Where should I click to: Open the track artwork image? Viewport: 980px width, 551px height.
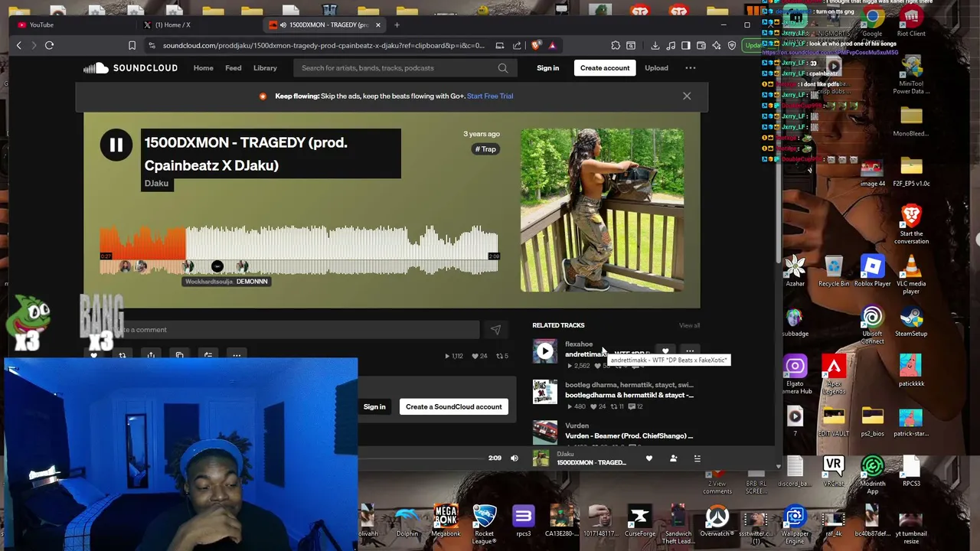click(602, 210)
